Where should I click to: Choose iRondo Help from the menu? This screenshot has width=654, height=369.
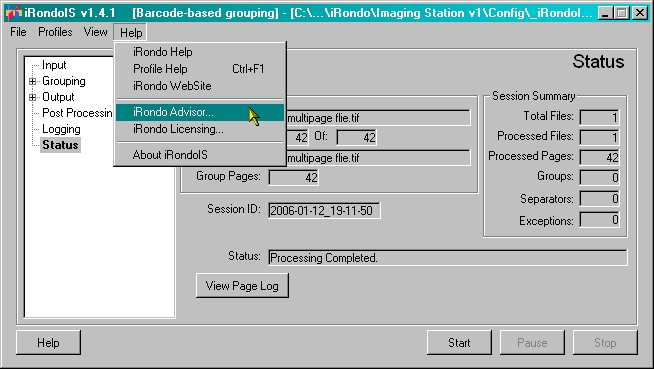tap(200, 52)
